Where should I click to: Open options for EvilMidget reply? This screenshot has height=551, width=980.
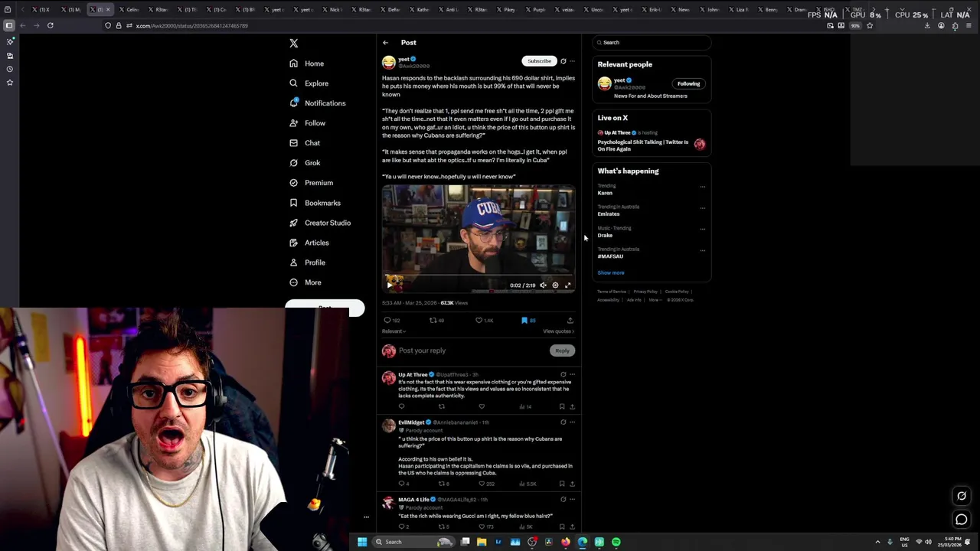[x=572, y=422]
